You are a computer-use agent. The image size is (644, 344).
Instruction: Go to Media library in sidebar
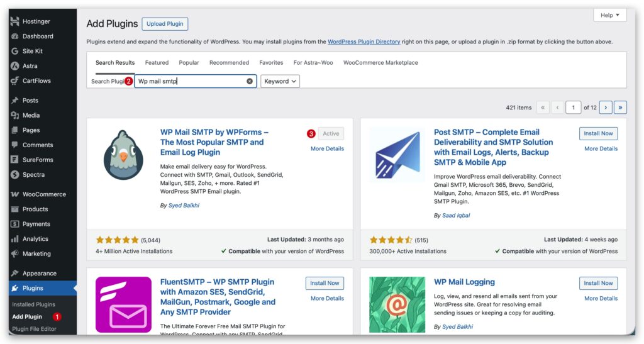click(31, 116)
